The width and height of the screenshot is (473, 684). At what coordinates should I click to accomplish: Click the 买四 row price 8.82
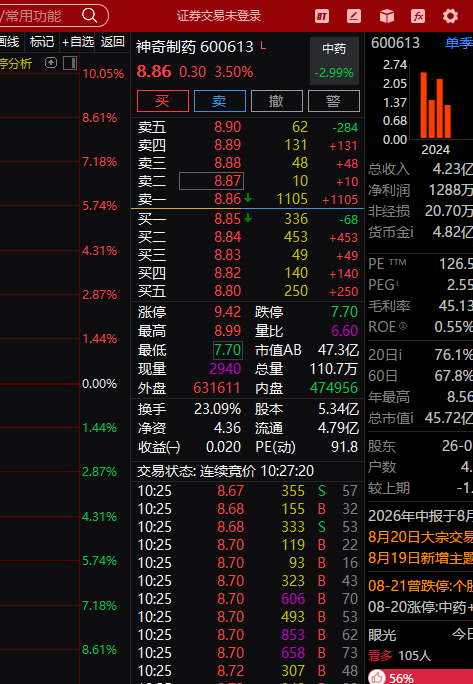tap(227, 273)
